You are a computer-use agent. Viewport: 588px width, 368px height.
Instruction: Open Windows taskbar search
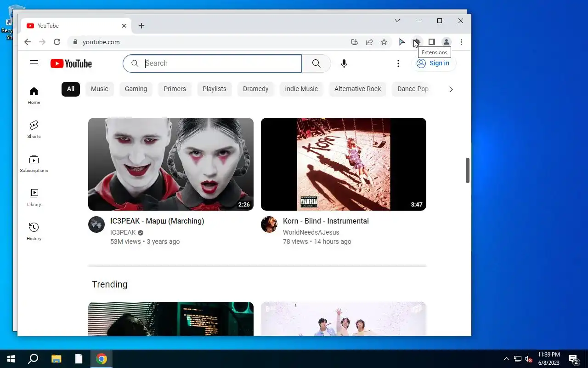pyautogui.click(x=33, y=359)
